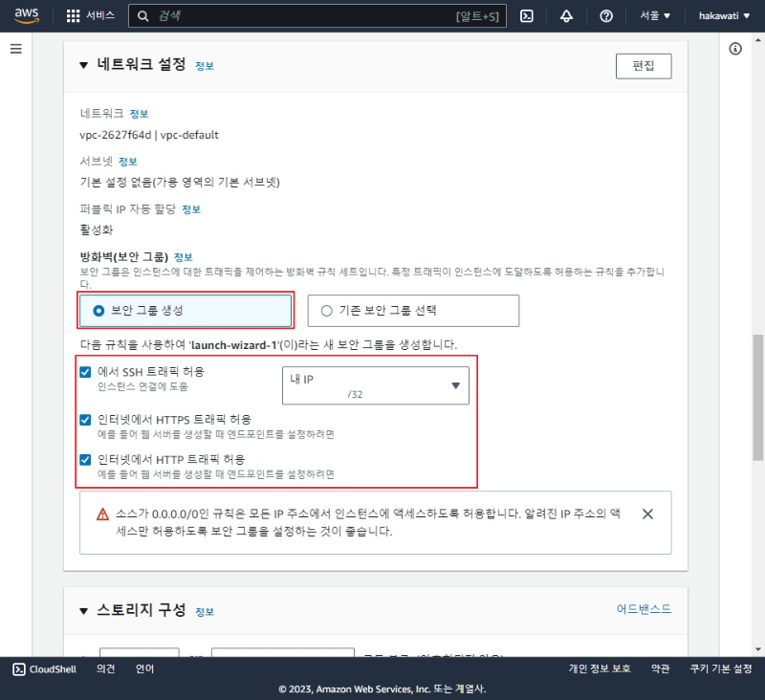This screenshot has width=765, height=700.
Task: Click inside the top search field
Action: 287,15
